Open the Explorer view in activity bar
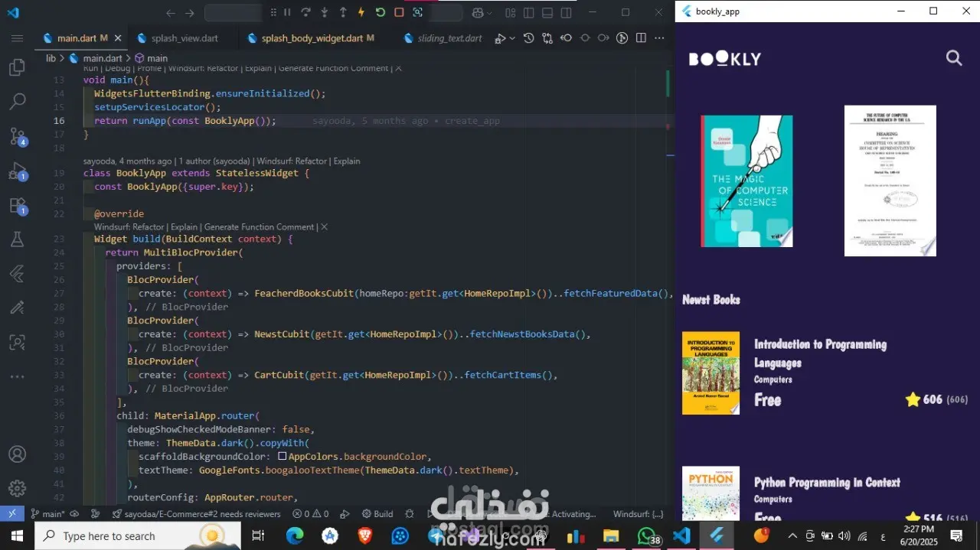The height and width of the screenshot is (550, 980). click(x=17, y=67)
